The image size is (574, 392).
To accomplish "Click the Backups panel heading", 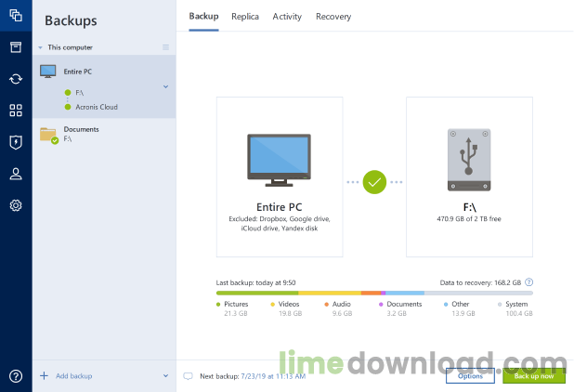I will [71, 20].
